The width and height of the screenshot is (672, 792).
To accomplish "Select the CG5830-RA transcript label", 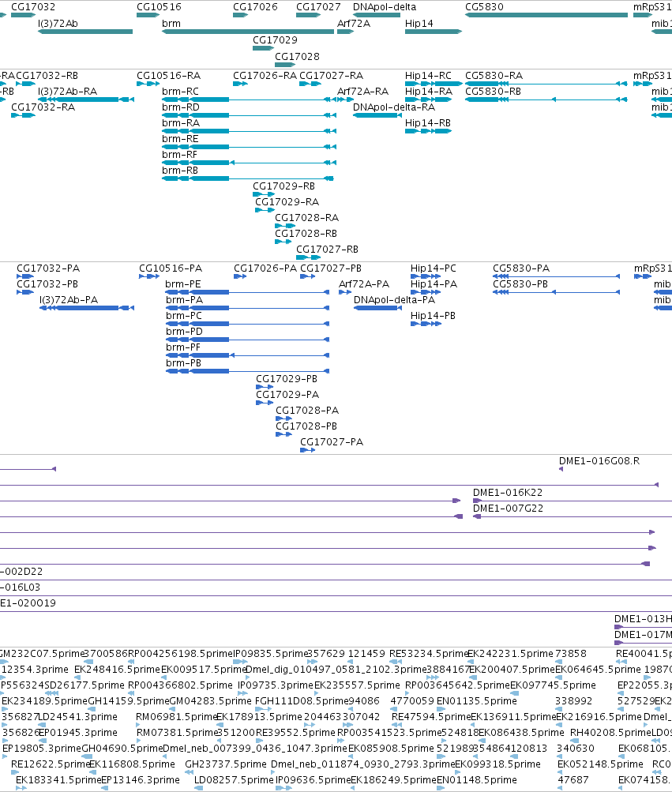I will point(494,76).
